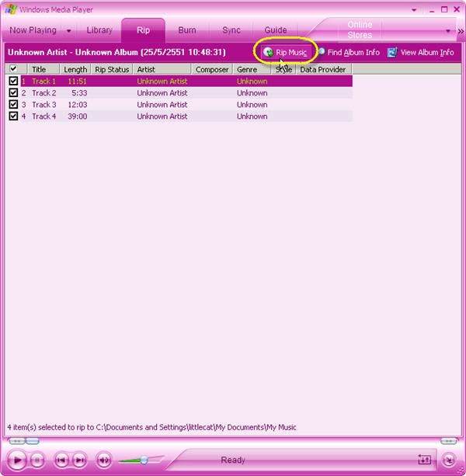Screen dimensions: 466x476
Task: Select the Track 2 title
Action: (x=44, y=93)
